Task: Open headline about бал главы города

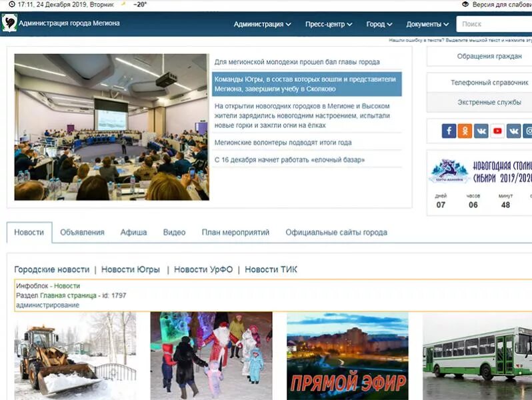Action: click(x=297, y=62)
